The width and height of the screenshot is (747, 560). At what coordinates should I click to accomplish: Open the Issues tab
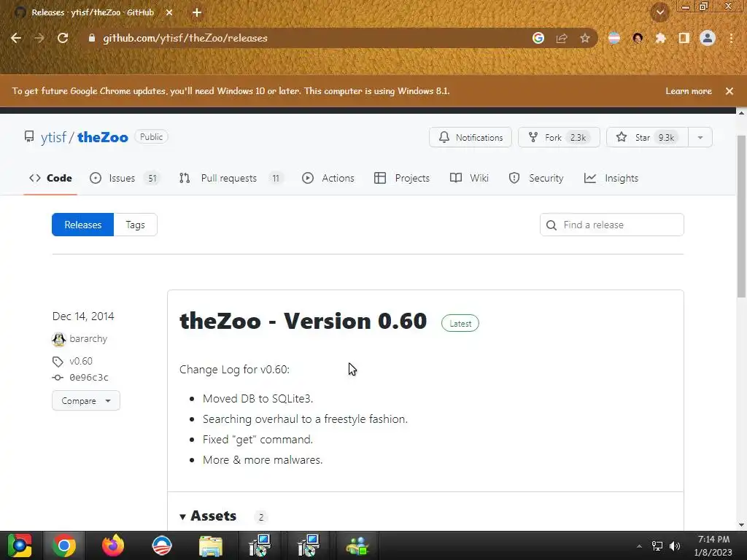click(x=125, y=178)
